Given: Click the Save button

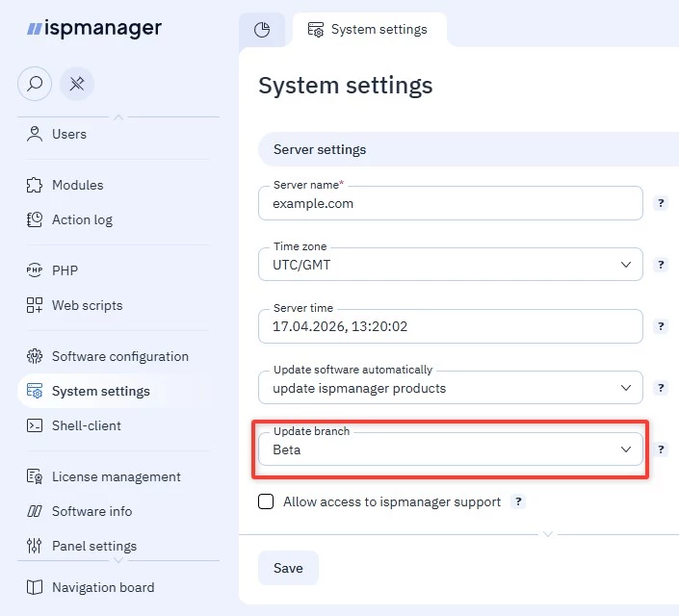Looking at the screenshot, I should pyautogui.click(x=288, y=568).
